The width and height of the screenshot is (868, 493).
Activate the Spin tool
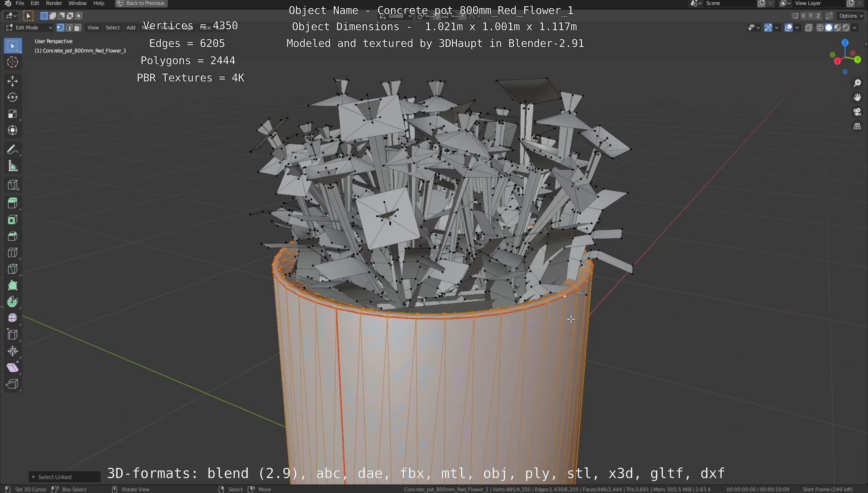pos(13,302)
